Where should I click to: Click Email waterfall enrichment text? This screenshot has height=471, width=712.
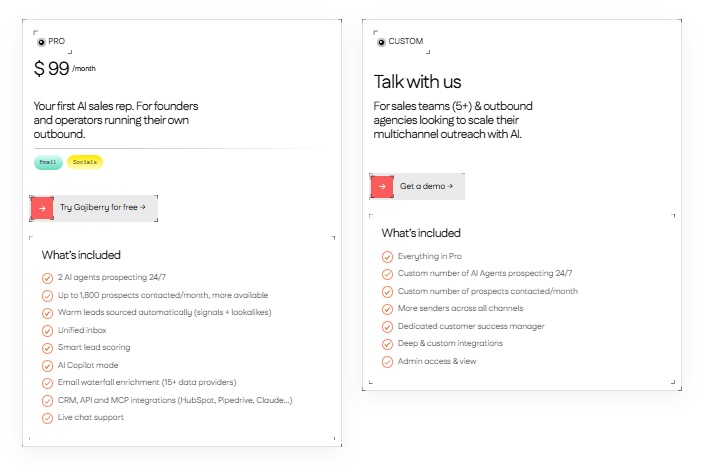click(147, 382)
